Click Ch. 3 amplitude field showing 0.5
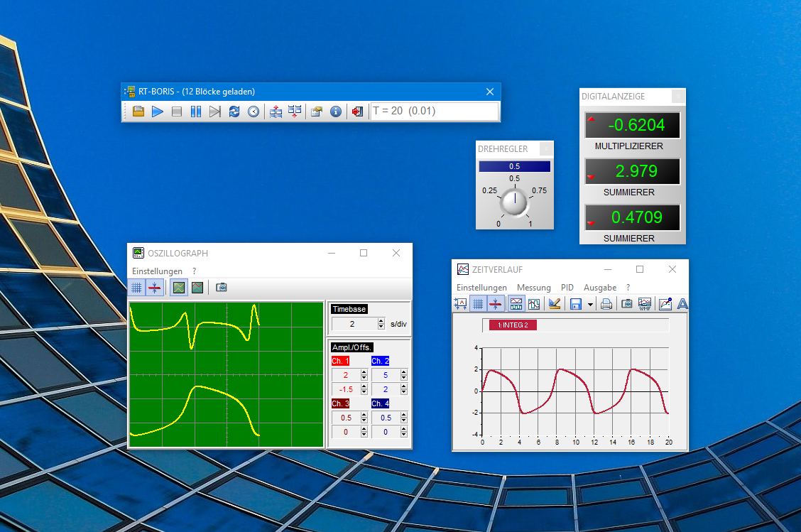Viewport: 801px width, 532px height. [x=346, y=418]
